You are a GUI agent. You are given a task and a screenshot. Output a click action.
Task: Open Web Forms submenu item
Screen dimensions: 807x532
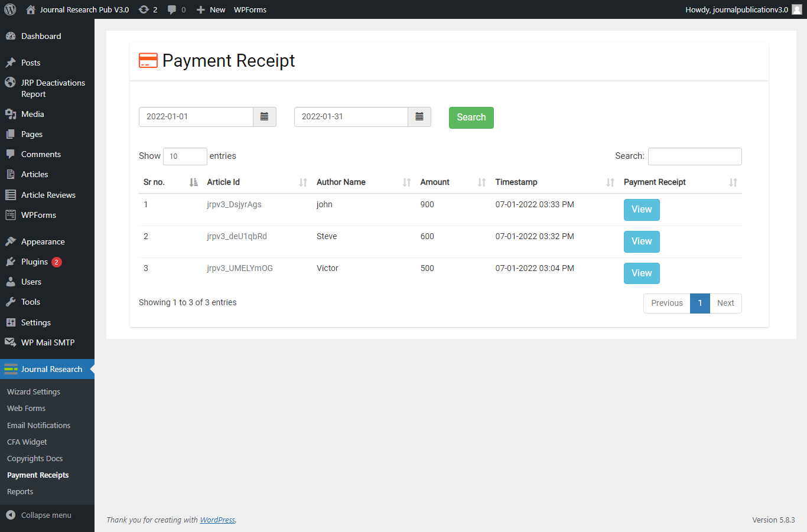(x=26, y=408)
